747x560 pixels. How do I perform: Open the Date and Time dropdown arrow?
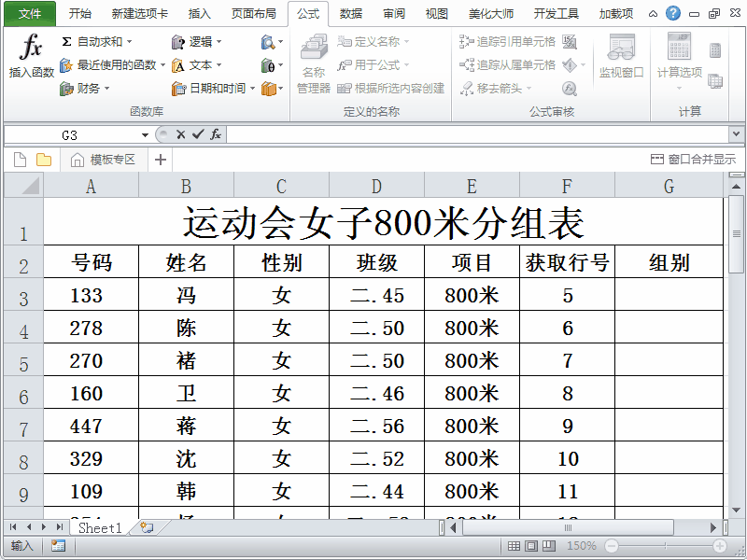252,88
